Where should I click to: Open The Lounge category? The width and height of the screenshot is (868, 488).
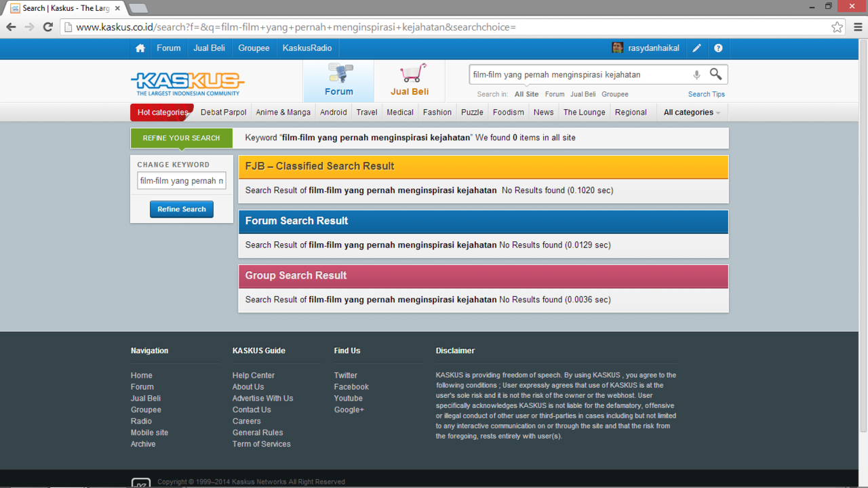pos(584,113)
